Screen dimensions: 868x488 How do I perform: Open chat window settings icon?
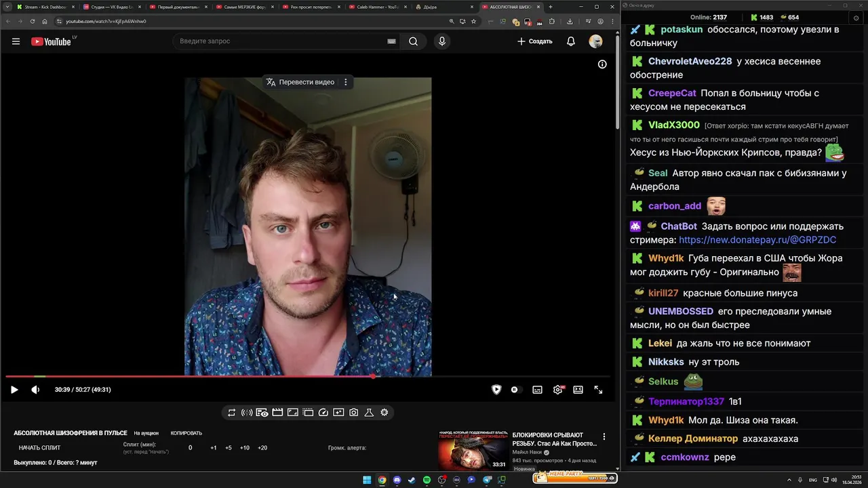coord(856,18)
